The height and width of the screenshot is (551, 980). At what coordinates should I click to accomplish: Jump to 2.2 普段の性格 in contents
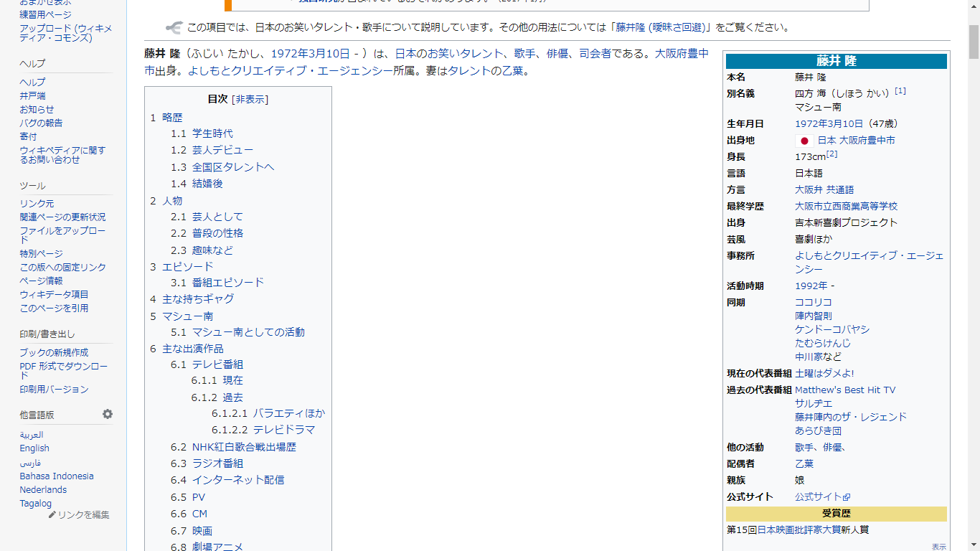point(207,233)
